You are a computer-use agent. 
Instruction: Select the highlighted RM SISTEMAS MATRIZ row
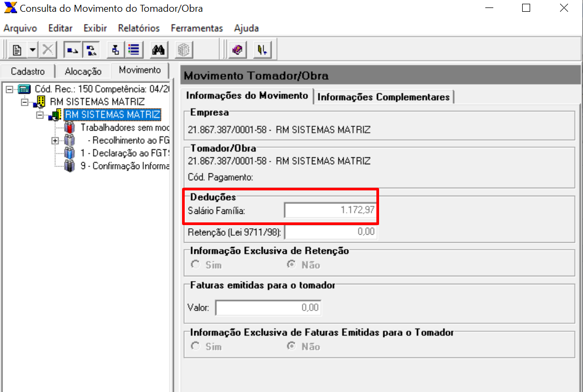(x=113, y=115)
